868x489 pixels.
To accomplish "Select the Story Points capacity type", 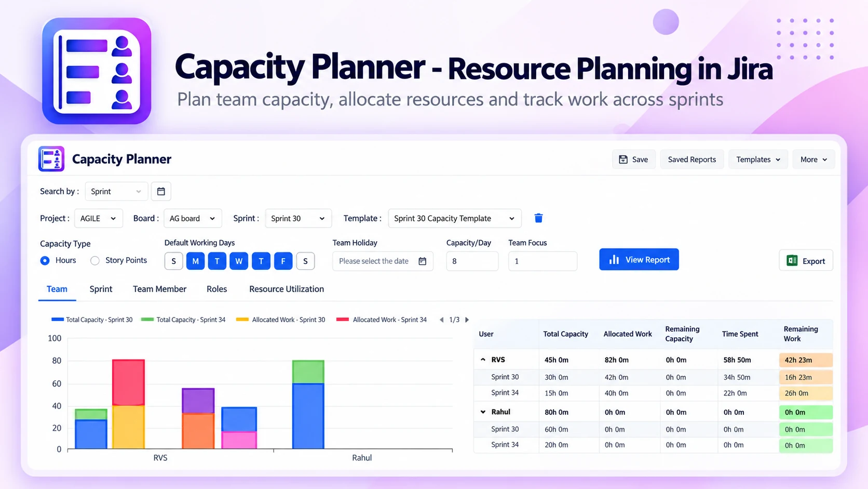I will (95, 260).
